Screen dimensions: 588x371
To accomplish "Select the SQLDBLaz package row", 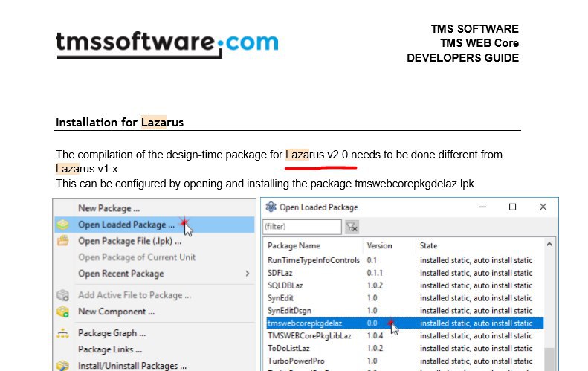I will 404,285.
